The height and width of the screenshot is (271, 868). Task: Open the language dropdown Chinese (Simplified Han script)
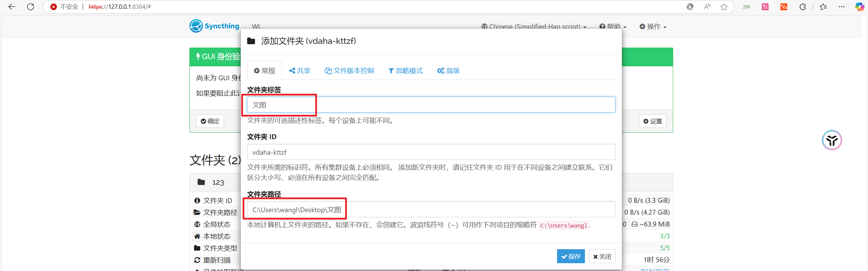534,27
